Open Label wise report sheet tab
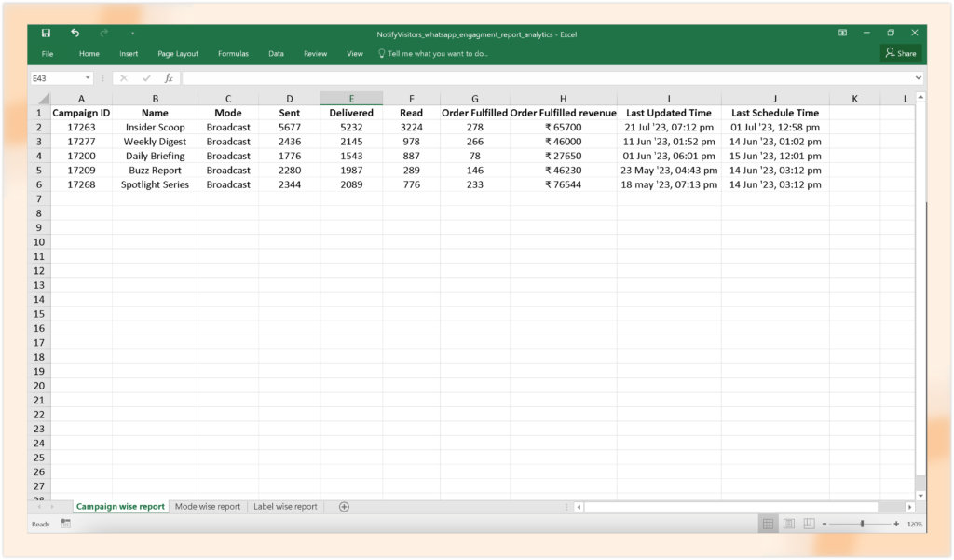 [x=285, y=507]
